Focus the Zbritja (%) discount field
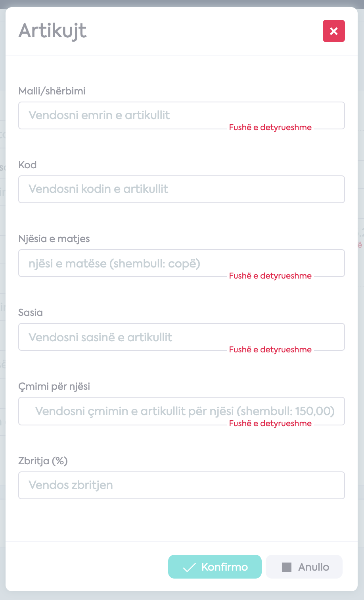This screenshot has width=364, height=600. pos(182,485)
